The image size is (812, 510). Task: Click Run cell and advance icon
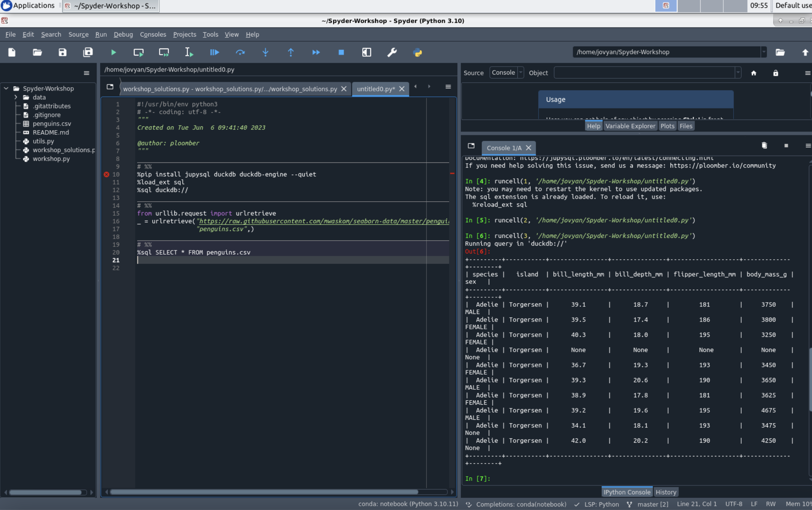pos(164,52)
